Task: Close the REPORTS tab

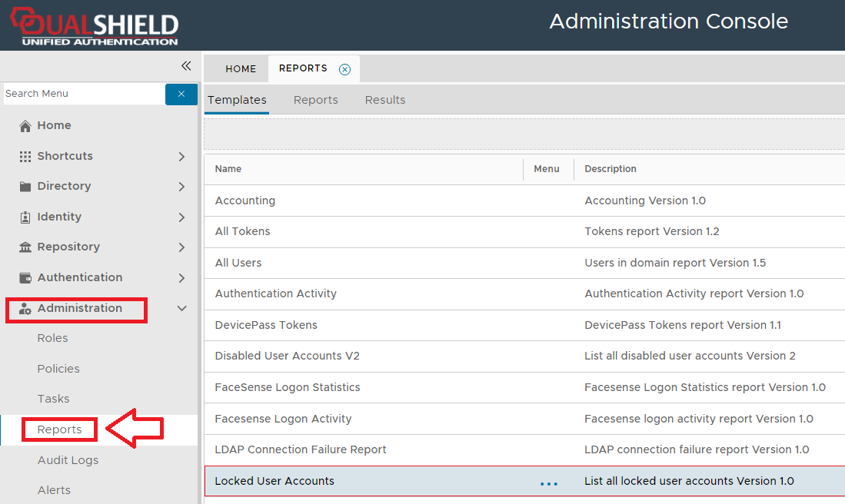Action: [344, 69]
